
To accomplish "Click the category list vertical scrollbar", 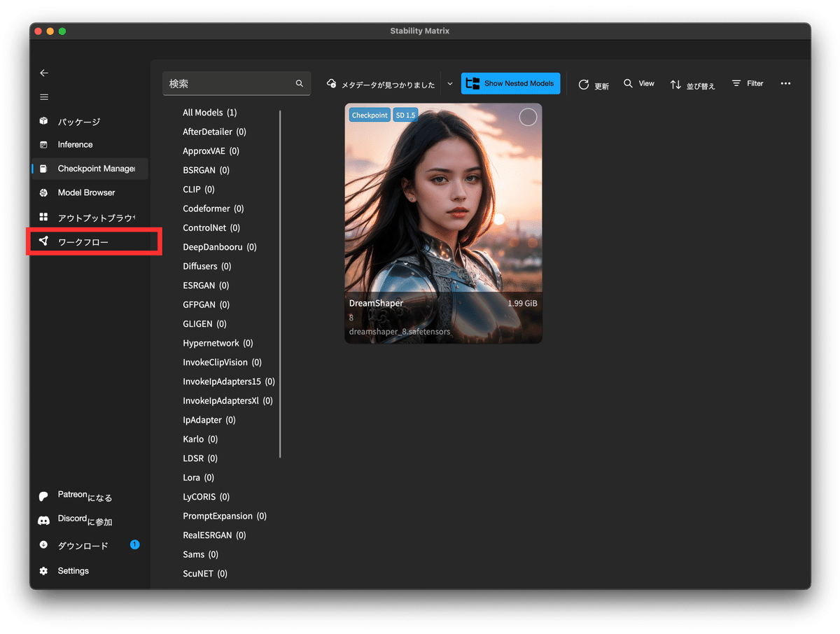I will (x=280, y=283).
